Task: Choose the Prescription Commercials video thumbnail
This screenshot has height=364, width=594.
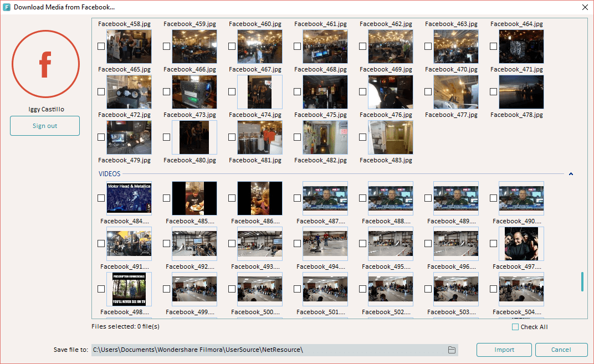Action: (x=129, y=289)
